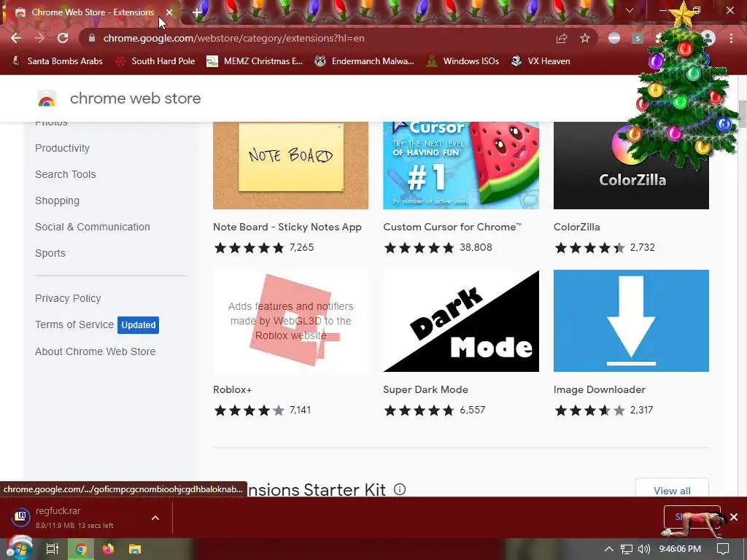Click the S extension icon in toolbar
747x560 pixels.
pyautogui.click(x=638, y=38)
